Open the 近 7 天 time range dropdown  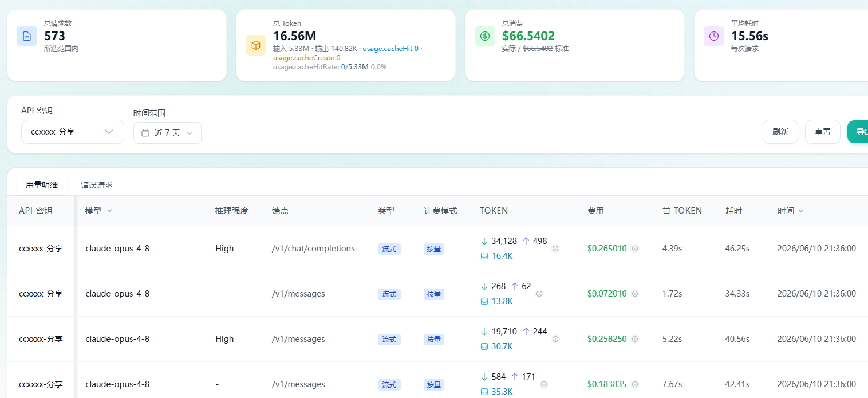[167, 133]
